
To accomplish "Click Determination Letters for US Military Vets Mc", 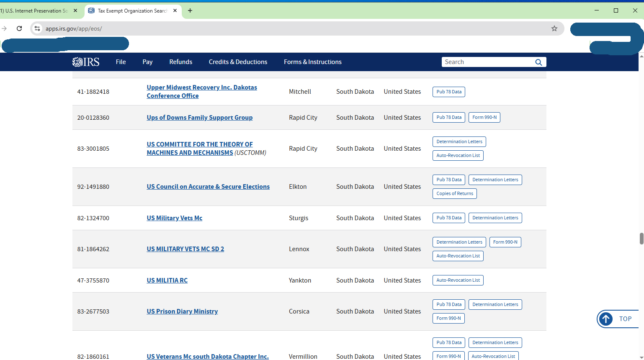I will click(x=495, y=218).
